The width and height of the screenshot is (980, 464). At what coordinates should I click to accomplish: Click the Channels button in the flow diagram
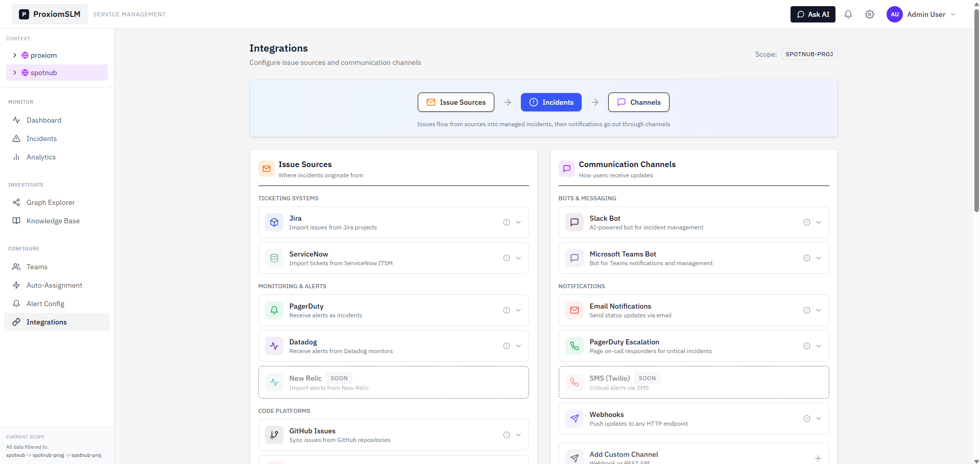coord(638,102)
